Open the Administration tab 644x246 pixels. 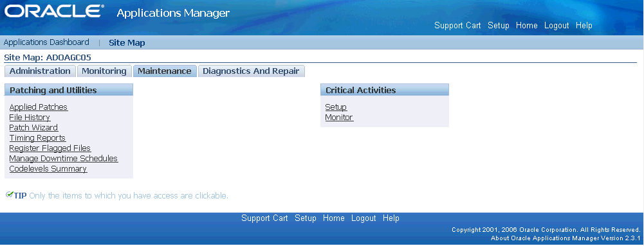(40, 71)
